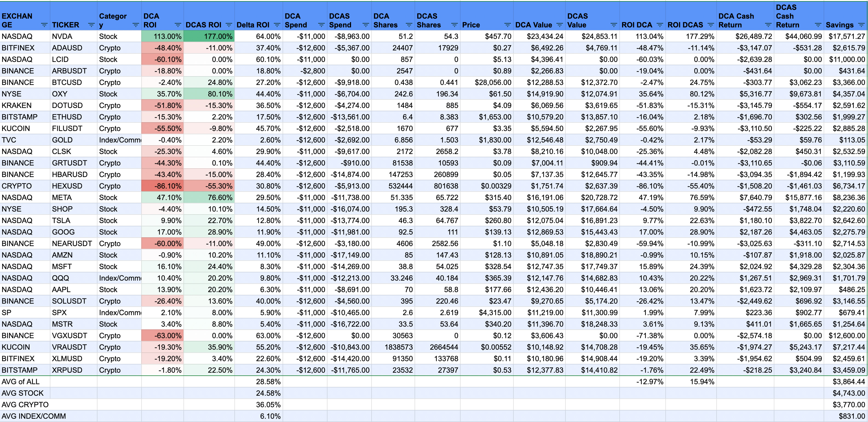Select NVDA DCAS ROI 177.00% cell
This screenshot has width=868, height=422.
209,36
